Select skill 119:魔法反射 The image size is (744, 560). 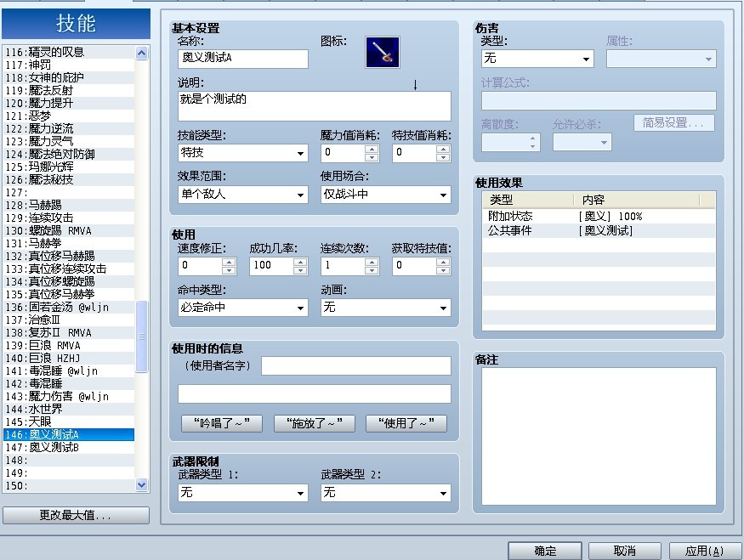coord(69,90)
